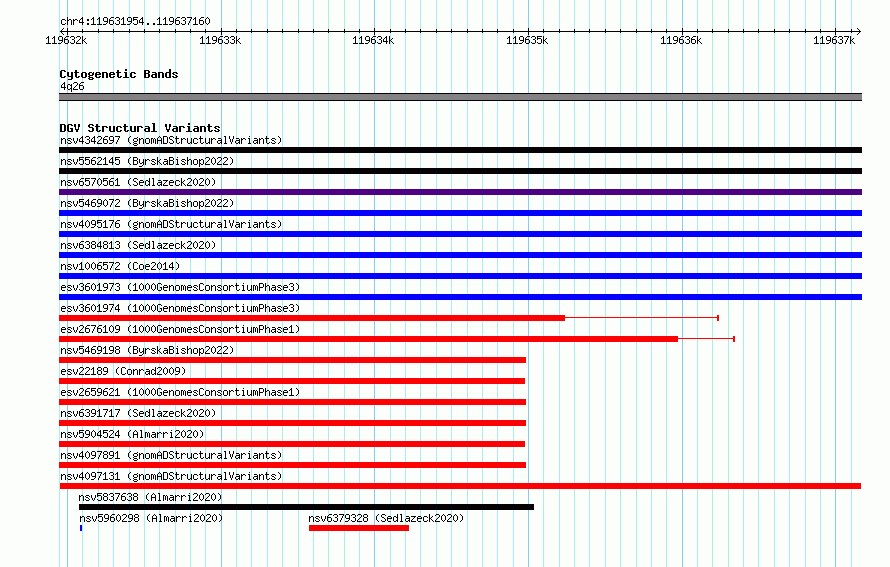890x567 pixels.
Task: Click the purple bar under nsv6570561
Action: pos(460,192)
